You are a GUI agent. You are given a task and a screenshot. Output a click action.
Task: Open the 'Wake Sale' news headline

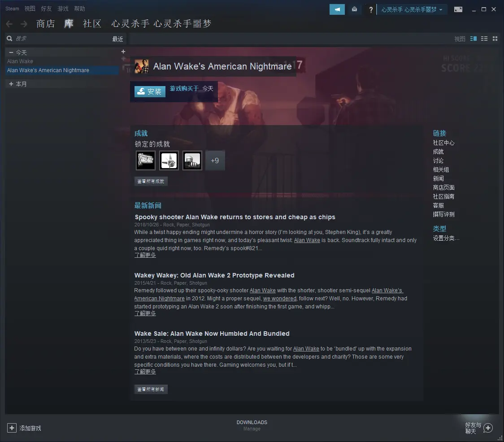[212, 334]
